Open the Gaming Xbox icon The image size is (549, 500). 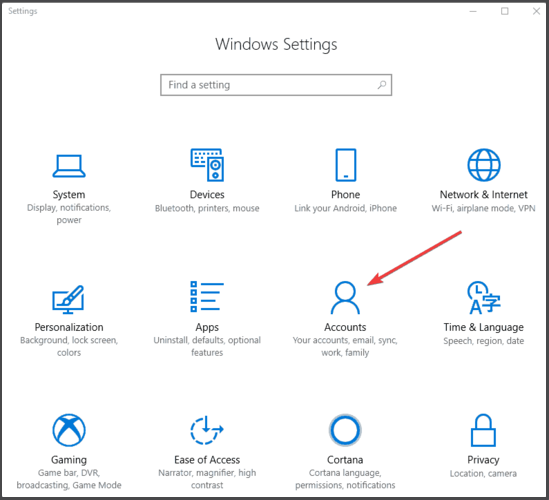point(69,430)
